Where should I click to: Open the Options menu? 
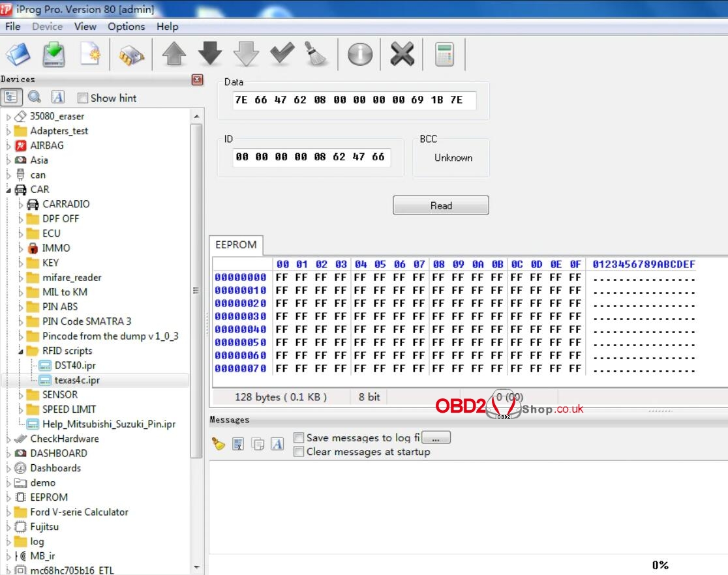126,27
